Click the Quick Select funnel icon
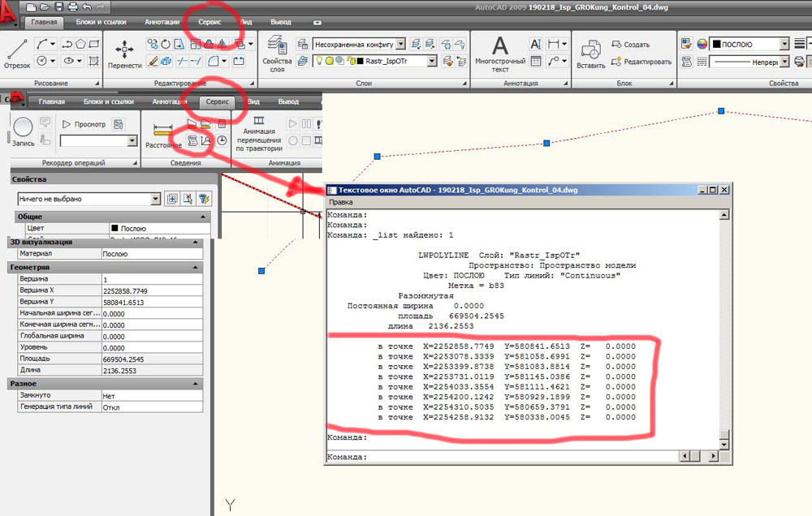Screen dimensions: 812x516 click(204, 199)
